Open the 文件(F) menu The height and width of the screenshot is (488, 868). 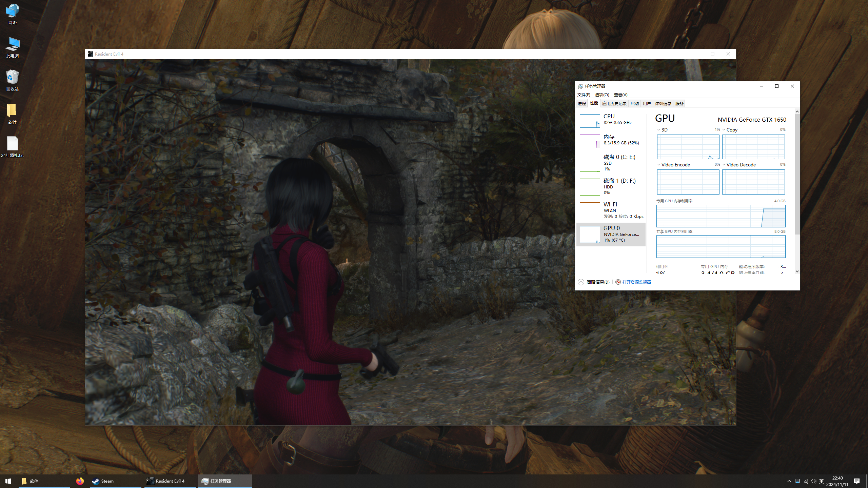584,95
